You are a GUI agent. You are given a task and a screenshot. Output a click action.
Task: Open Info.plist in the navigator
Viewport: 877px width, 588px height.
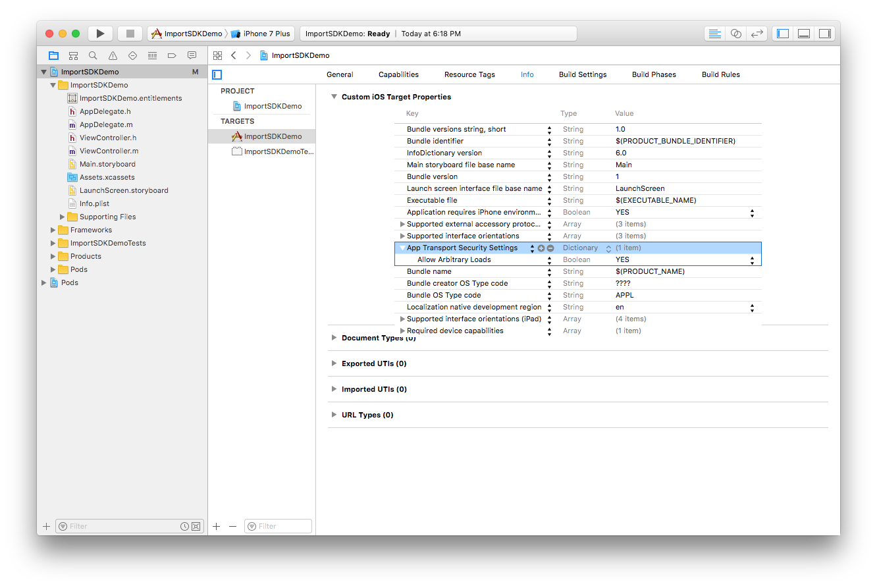tap(94, 203)
